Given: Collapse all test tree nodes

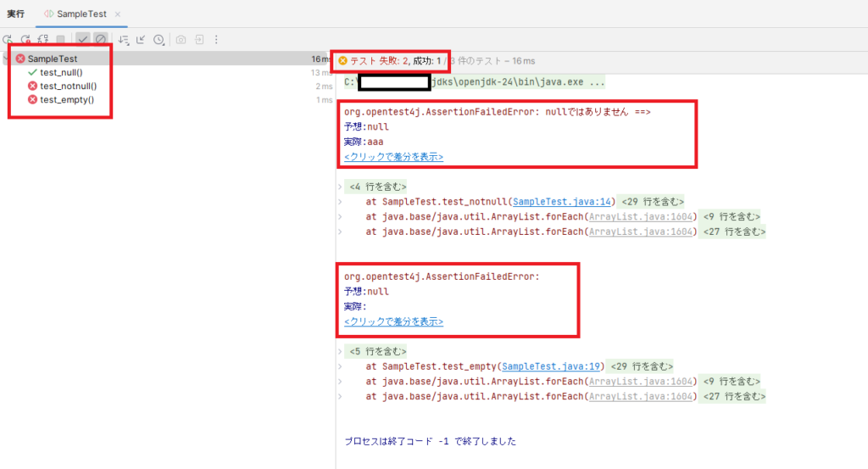Looking at the screenshot, I should pos(141,39).
